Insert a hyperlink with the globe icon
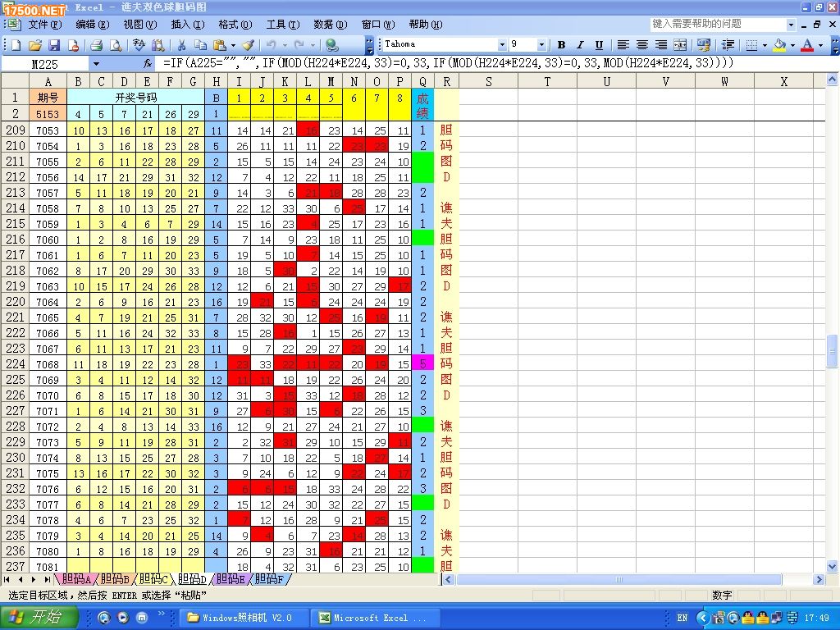Screen dimensions: 840x630 (x=332, y=45)
